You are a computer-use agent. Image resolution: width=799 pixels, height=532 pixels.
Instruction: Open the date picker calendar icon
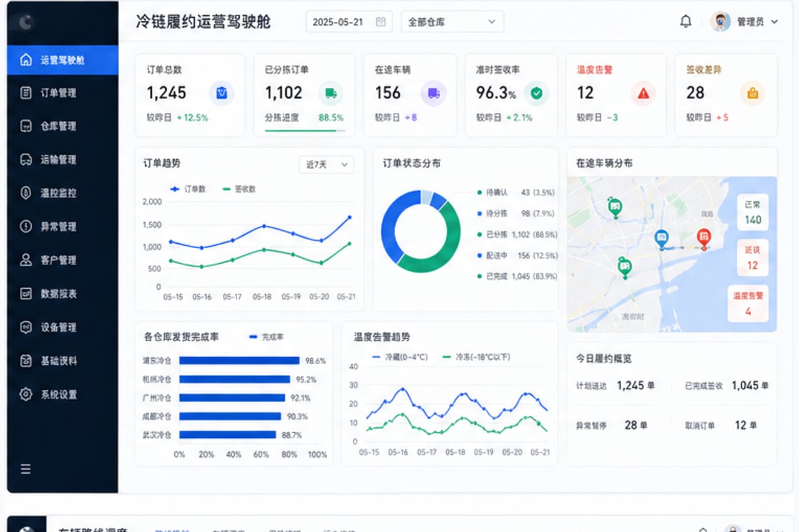[381, 22]
